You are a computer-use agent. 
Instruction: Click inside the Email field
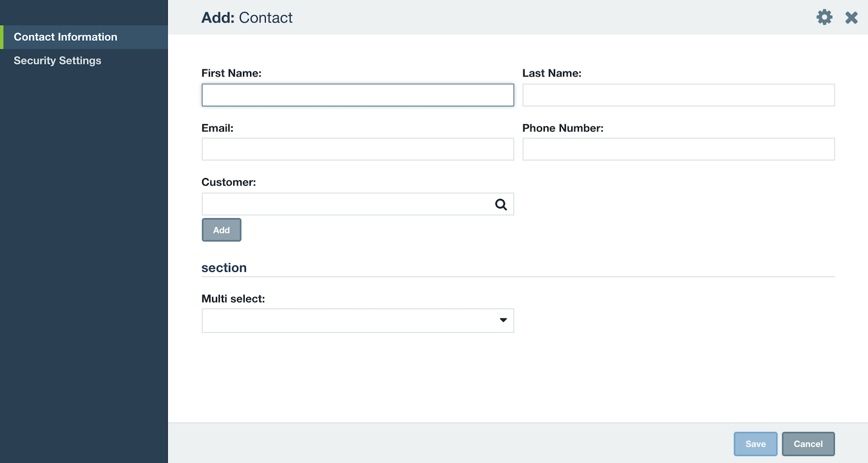click(358, 149)
